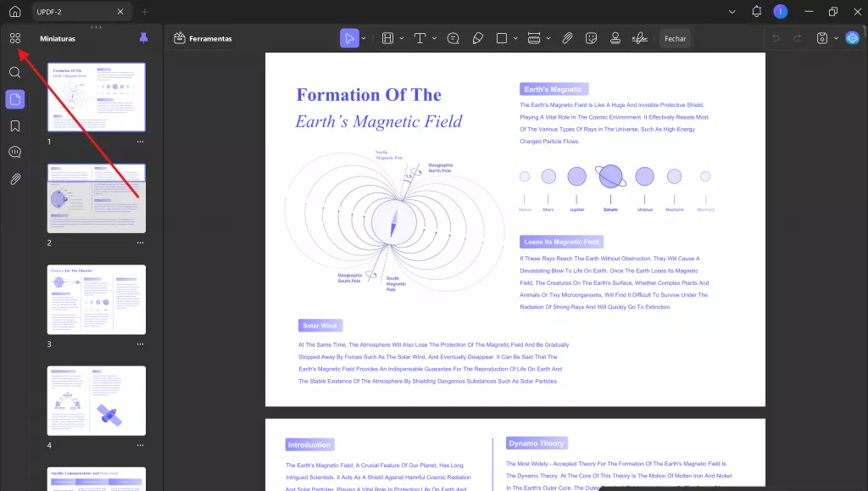Choose the sticker tool icon

point(592,38)
